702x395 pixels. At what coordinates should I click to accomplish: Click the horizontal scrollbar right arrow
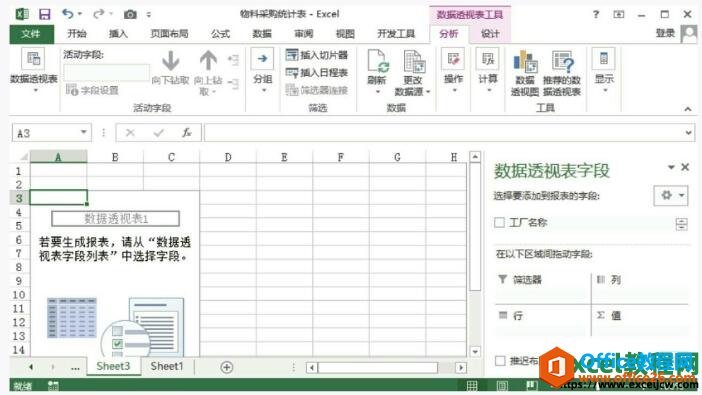click(461, 368)
